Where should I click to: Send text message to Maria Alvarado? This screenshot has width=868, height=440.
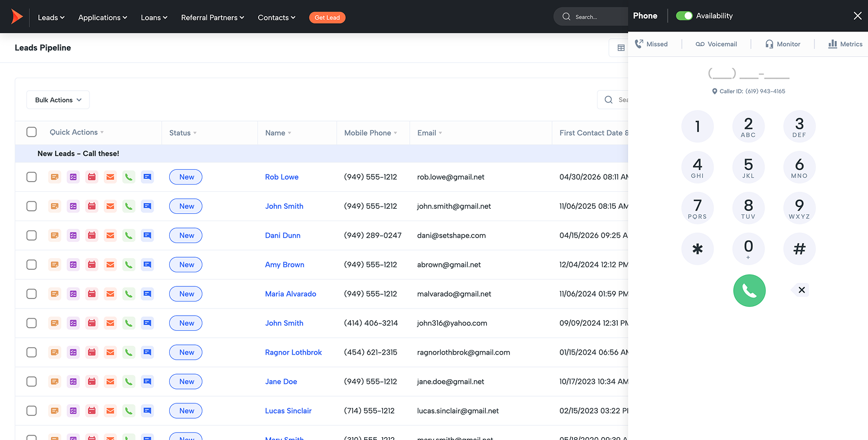(x=147, y=294)
